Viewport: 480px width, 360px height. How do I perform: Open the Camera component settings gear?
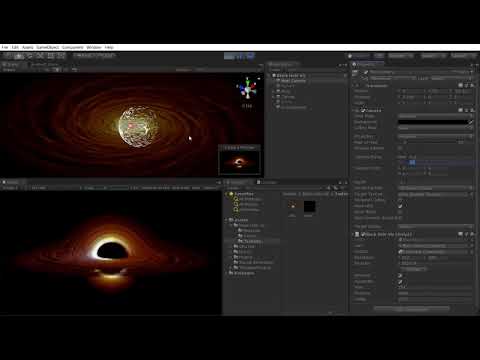tap(472, 110)
